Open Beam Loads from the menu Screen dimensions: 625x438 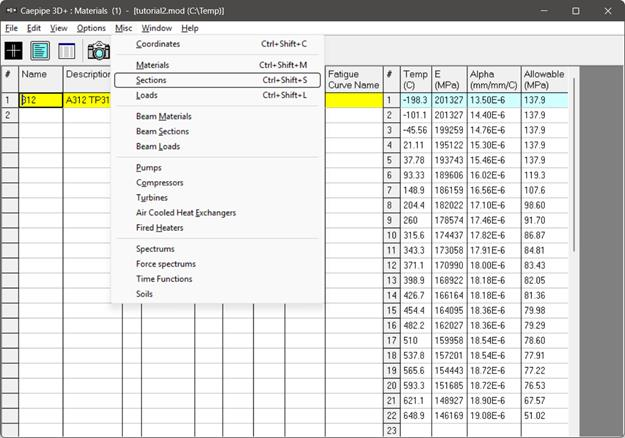[217, 147]
